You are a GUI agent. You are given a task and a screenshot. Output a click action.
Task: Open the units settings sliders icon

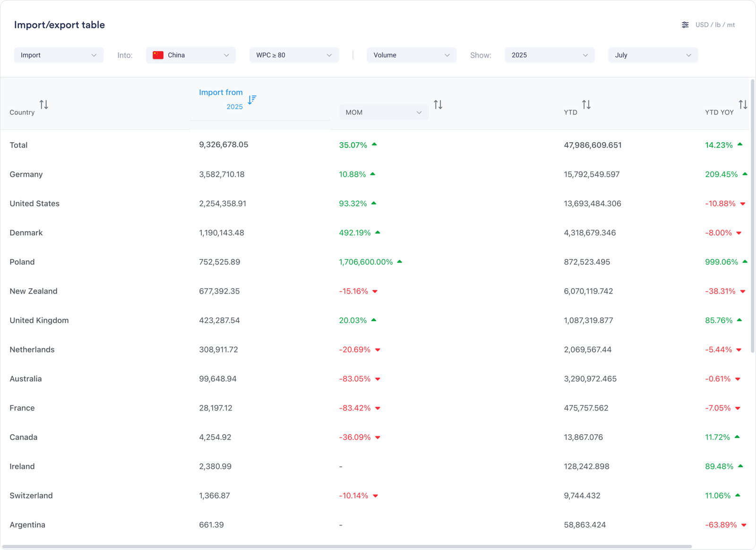pos(685,25)
